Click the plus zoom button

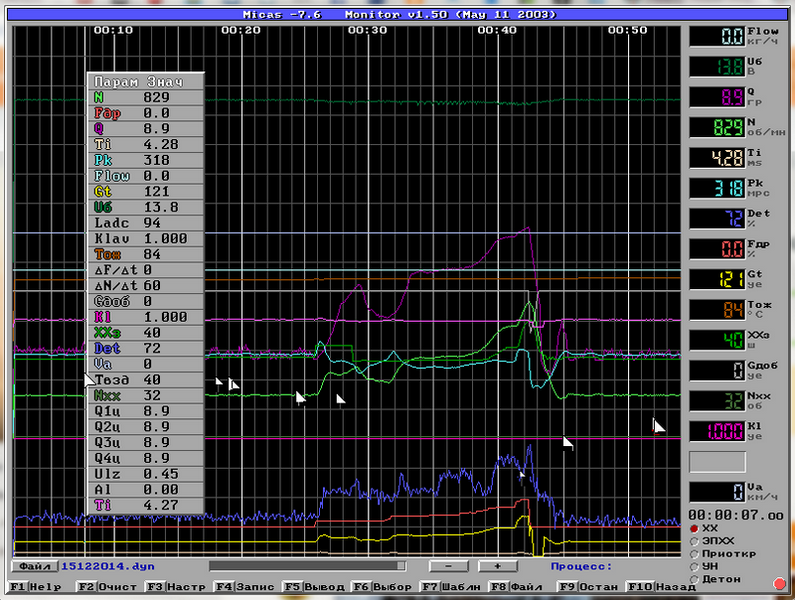[497, 566]
